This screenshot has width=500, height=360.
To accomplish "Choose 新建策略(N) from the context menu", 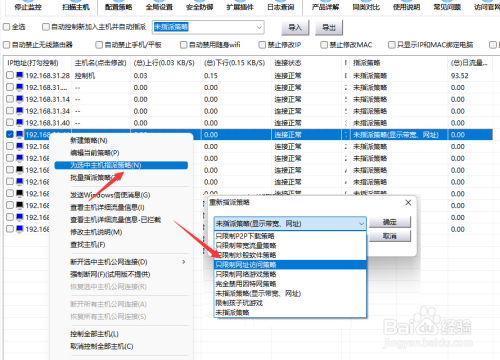I will [89, 140].
